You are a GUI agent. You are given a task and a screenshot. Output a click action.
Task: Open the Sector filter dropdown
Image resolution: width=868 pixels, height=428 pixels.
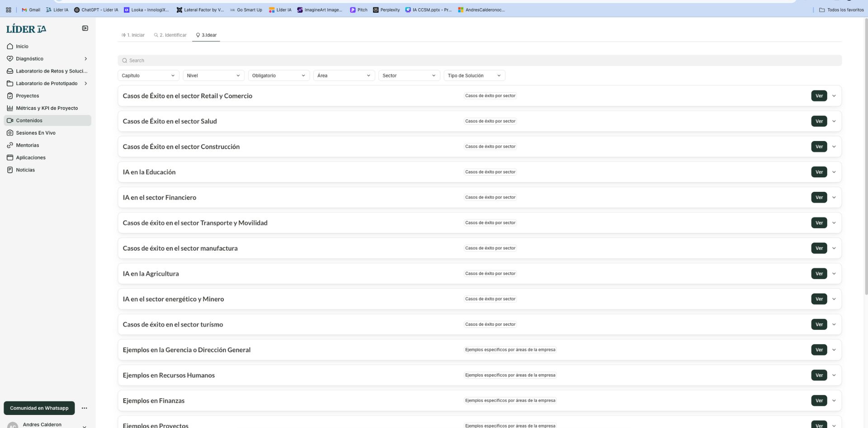(409, 76)
